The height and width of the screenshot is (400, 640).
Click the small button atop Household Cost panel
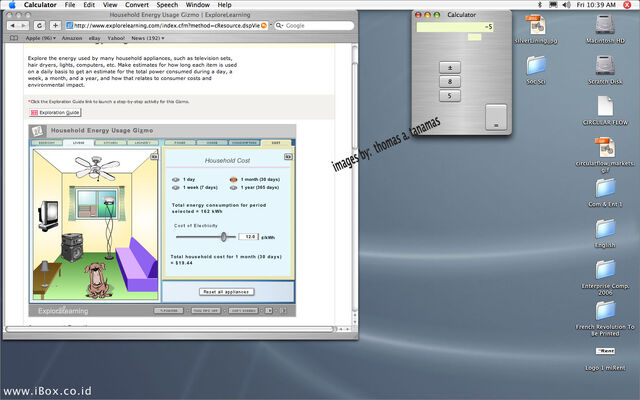(288, 157)
